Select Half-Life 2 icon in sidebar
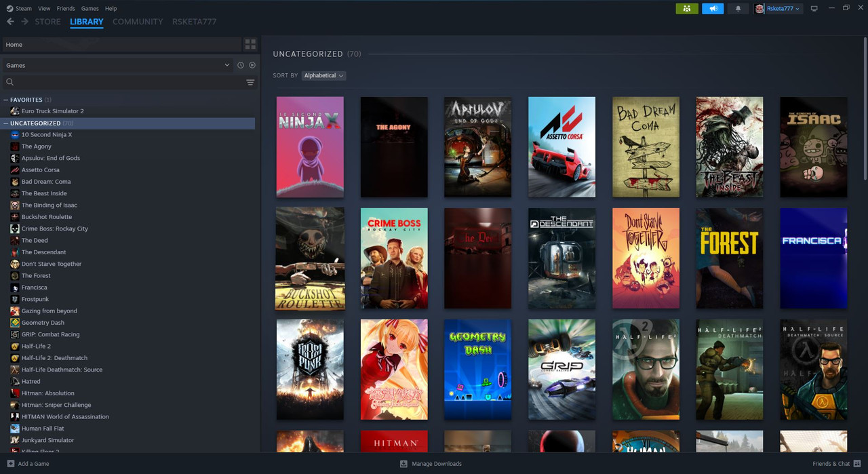 (x=15, y=347)
